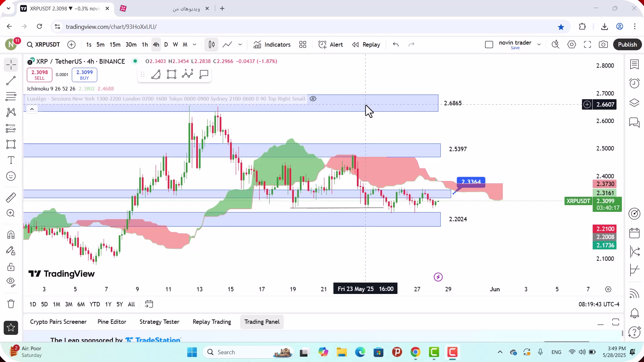This screenshot has height=362, width=644.
Task: Remove objects with trash icon
Action: click(x=11, y=304)
